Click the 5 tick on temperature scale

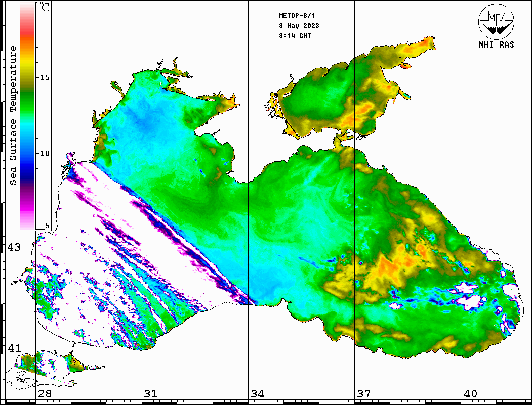pyautogui.click(x=47, y=226)
